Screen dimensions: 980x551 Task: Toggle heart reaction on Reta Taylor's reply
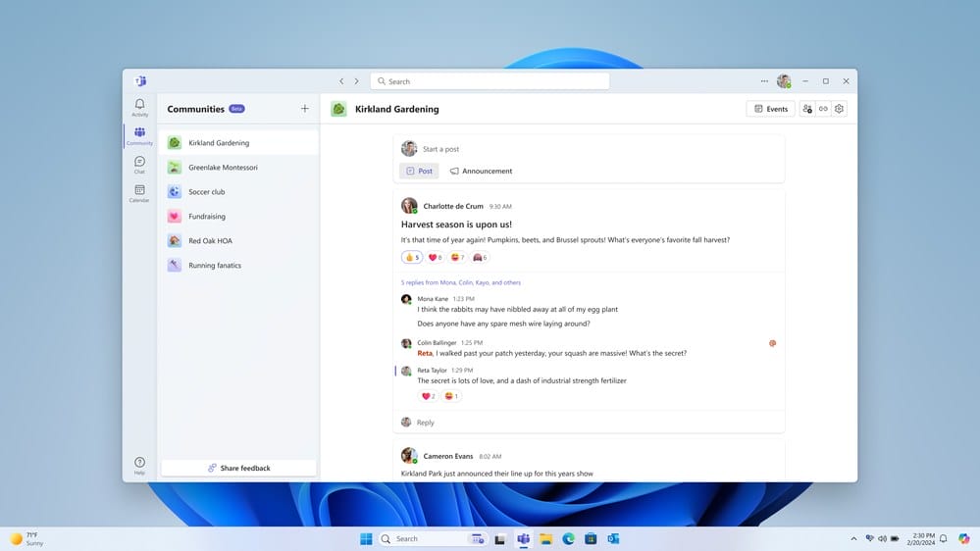click(428, 396)
